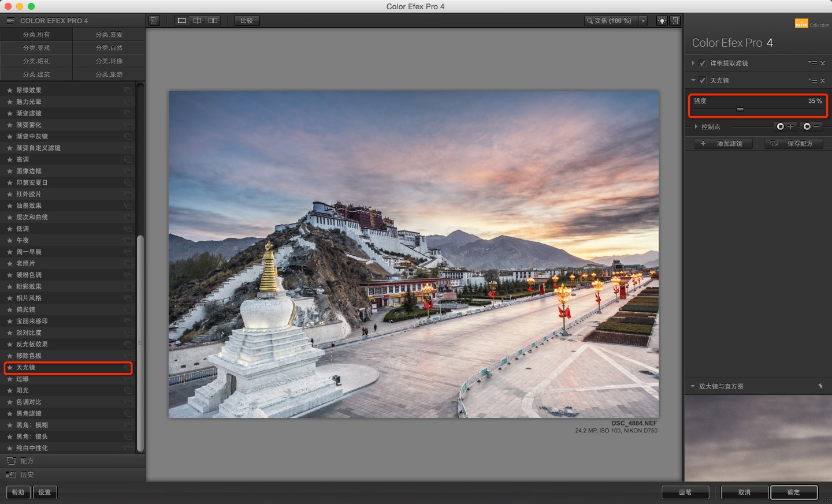Open menu for 天光镜 filter entry
The width and height of the screenshot is (832, 504).
coord(813,81)
